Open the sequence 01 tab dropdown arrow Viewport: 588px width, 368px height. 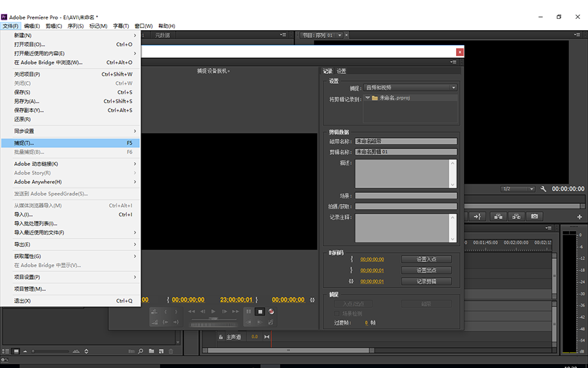click(x=340, y=35)
